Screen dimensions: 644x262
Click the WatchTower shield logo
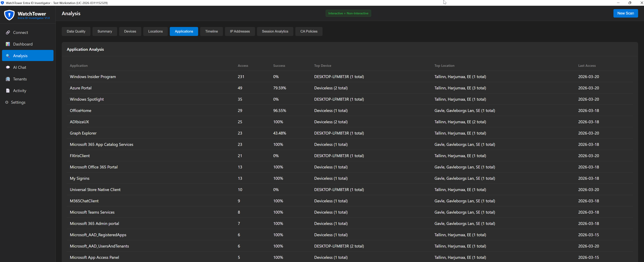click(9, 15)
